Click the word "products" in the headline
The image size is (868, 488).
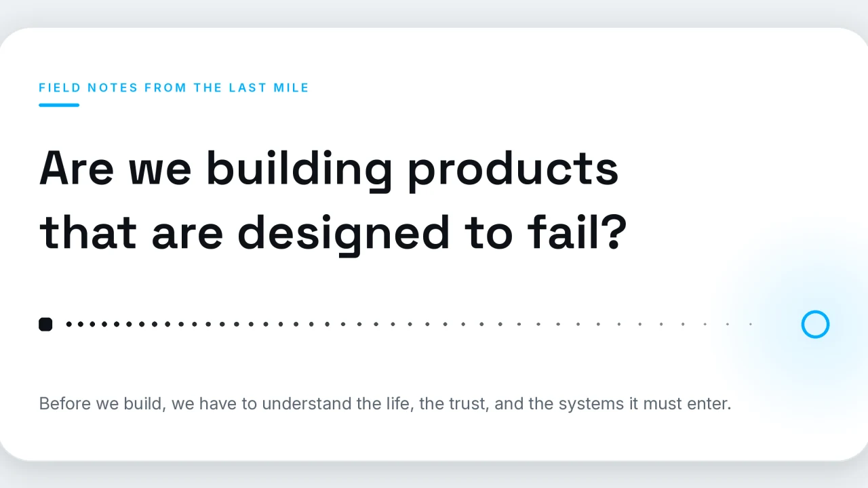(513, 169)
